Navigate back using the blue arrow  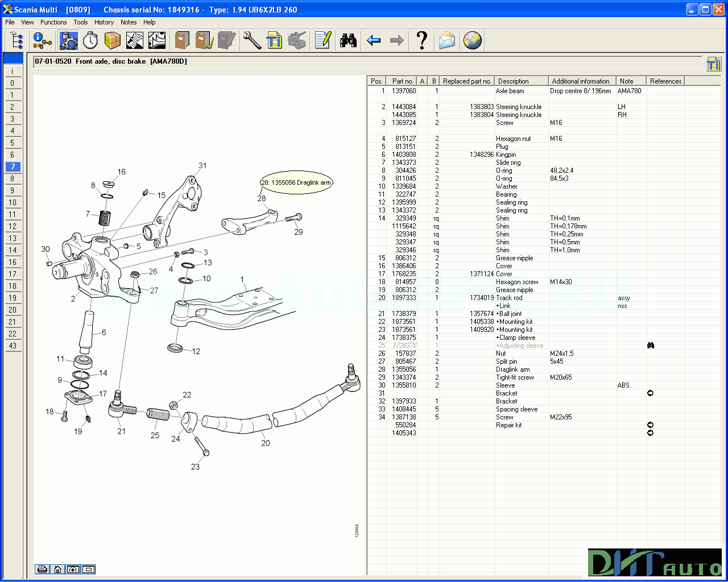pyautogui.click(x=374, y=40)
